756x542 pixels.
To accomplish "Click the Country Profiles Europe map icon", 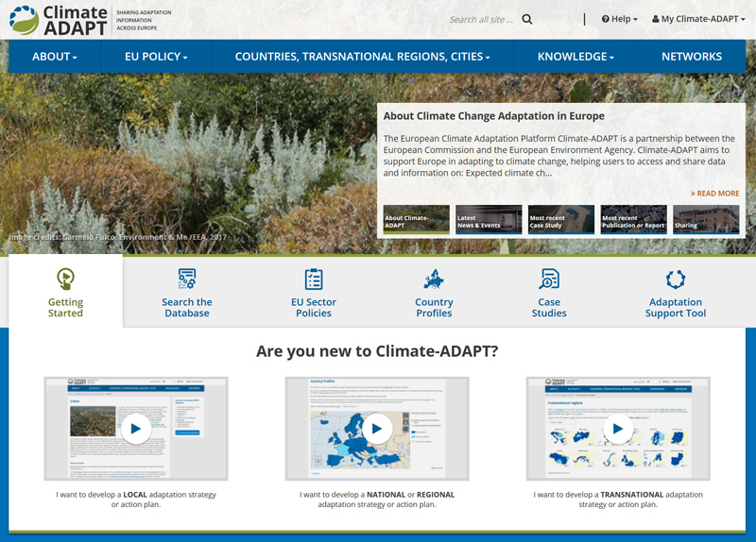I will [x=434, y=279].
